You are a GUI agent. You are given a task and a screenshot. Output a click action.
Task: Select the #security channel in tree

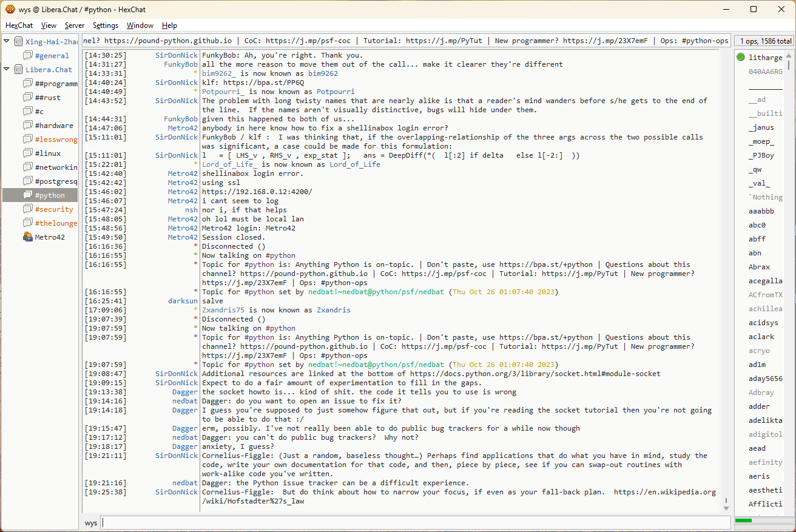pyautogui.click(x=53, y=209)
